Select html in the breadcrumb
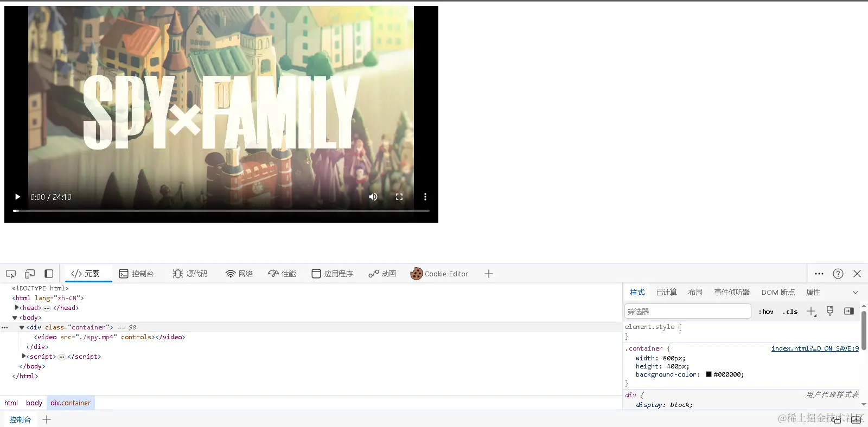Viewport: 868px width, 427px height. [x=11, y=403]
